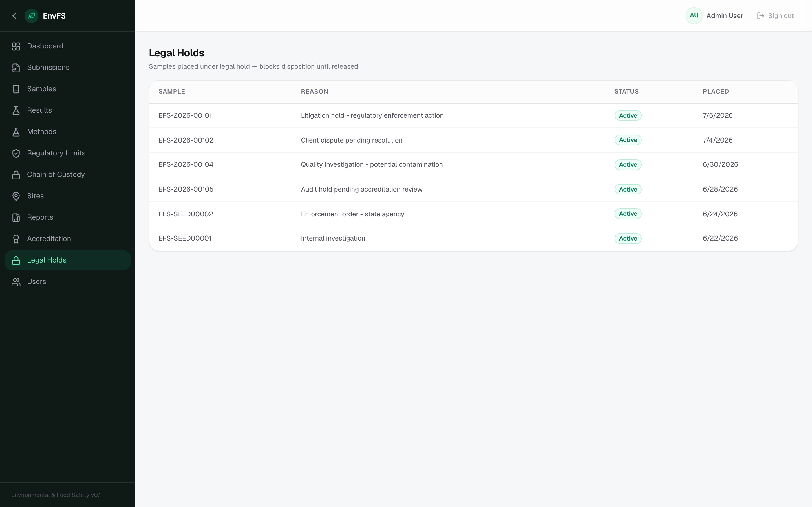Click the Sign out button
The image size is (812, 507).
(775, 16)
